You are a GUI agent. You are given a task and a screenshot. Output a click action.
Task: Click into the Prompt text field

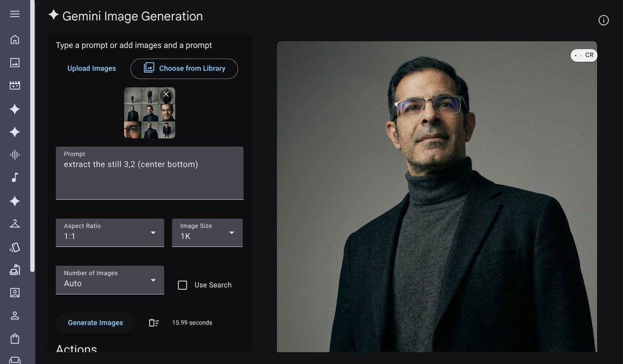click(x=150, y=177)
